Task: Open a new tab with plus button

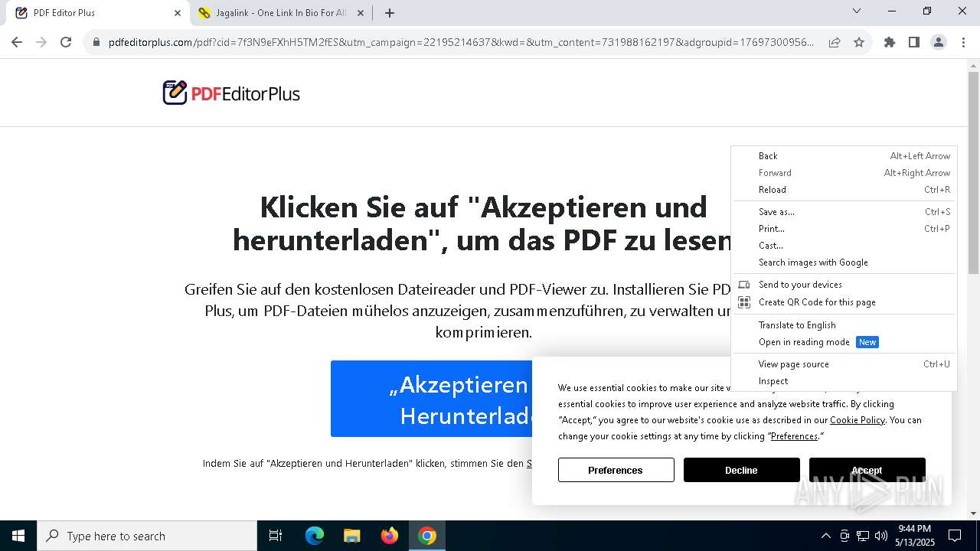Action: pos(390,13)
